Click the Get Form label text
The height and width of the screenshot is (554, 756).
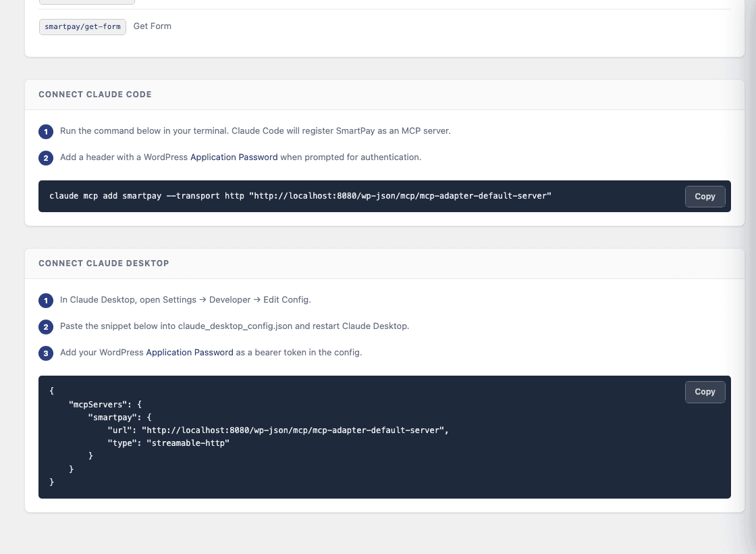[x=153, y=26]
